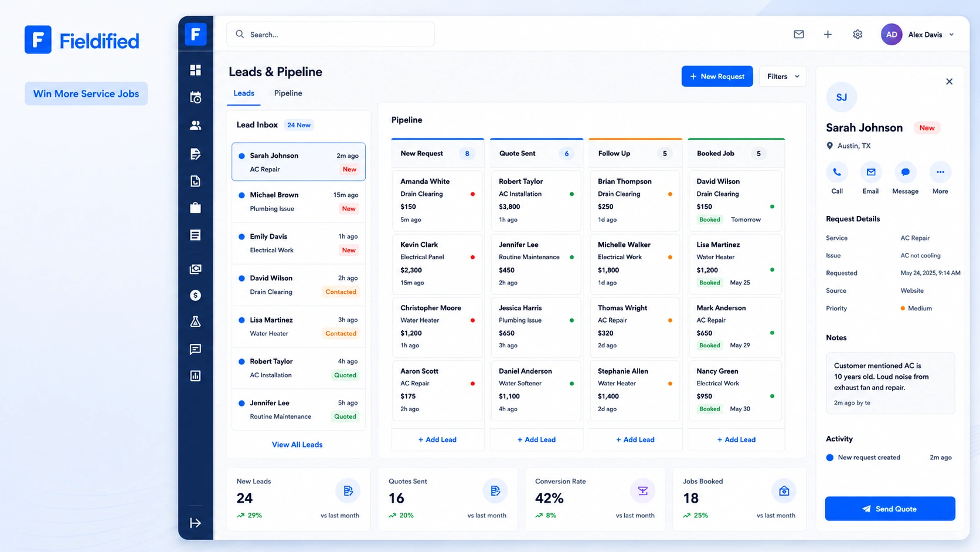Select the Follow Up column header
Viewport: 980px width, 552px height.
635,154
